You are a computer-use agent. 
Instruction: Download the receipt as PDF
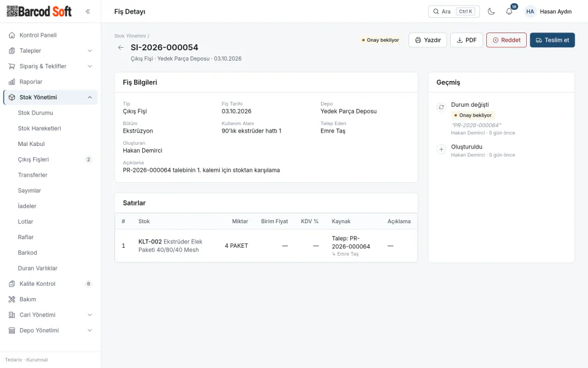point(467,40)
